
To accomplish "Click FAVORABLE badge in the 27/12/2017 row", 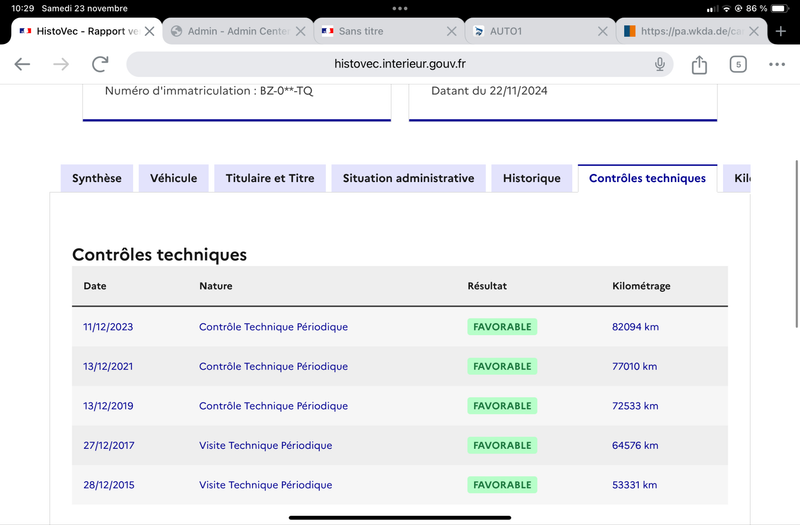I will (502, 445).
